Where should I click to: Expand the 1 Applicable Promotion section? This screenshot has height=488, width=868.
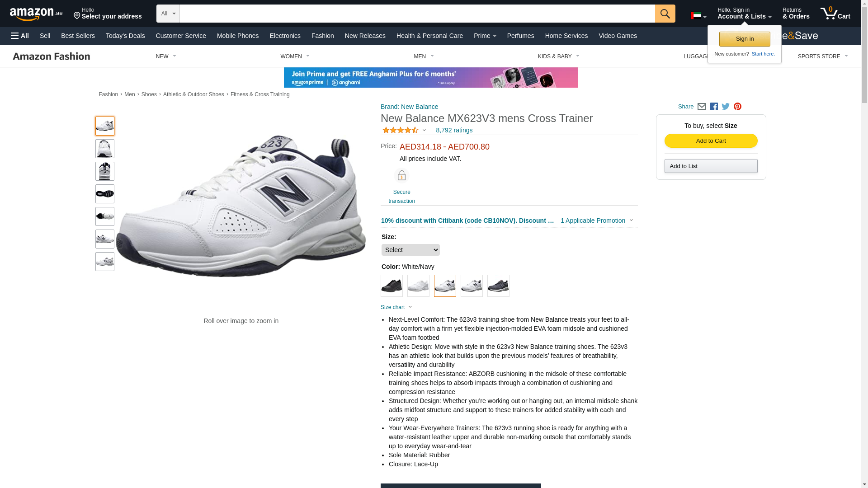(x=597, y=221)
